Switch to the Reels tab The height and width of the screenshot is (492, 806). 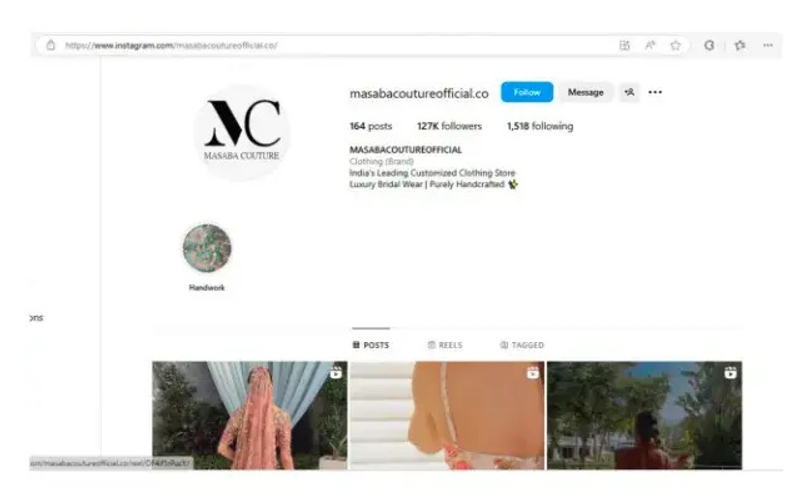click(x=445, y=345)
